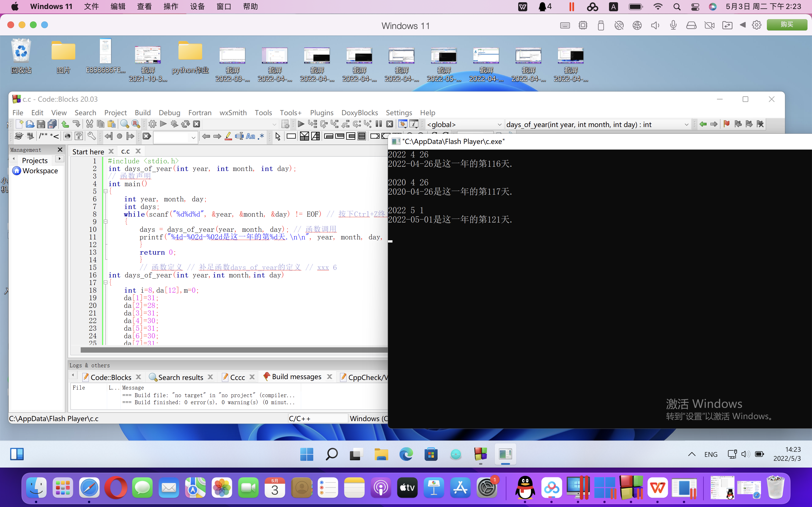Toggle Match case Aa option

point(250,136)
